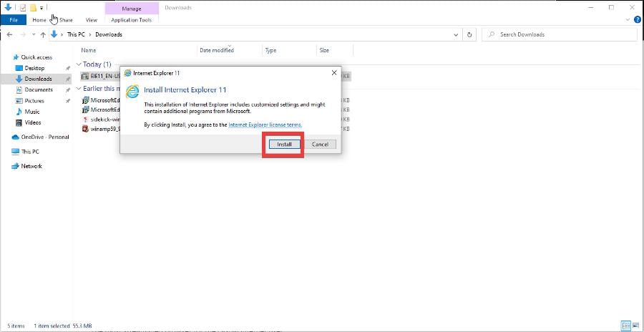This screenshot has width=644, height=332.
Task: Expand the address bar history dropdown
Action: point(456,35)
